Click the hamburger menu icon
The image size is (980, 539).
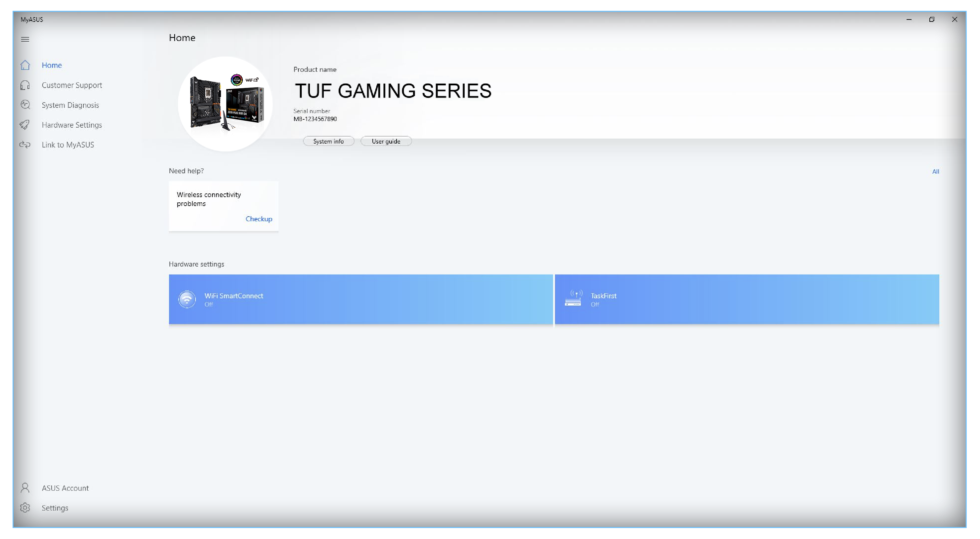click(x=25, y=39)
